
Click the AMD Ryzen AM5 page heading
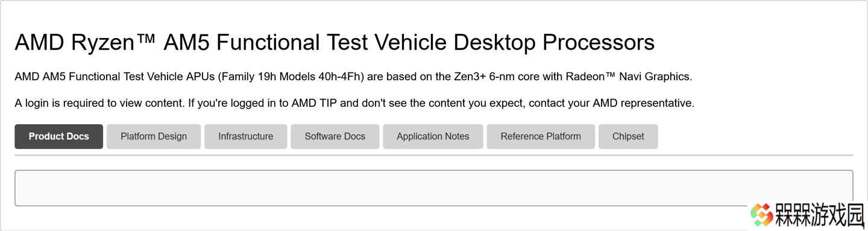click(x=335, y=42)
